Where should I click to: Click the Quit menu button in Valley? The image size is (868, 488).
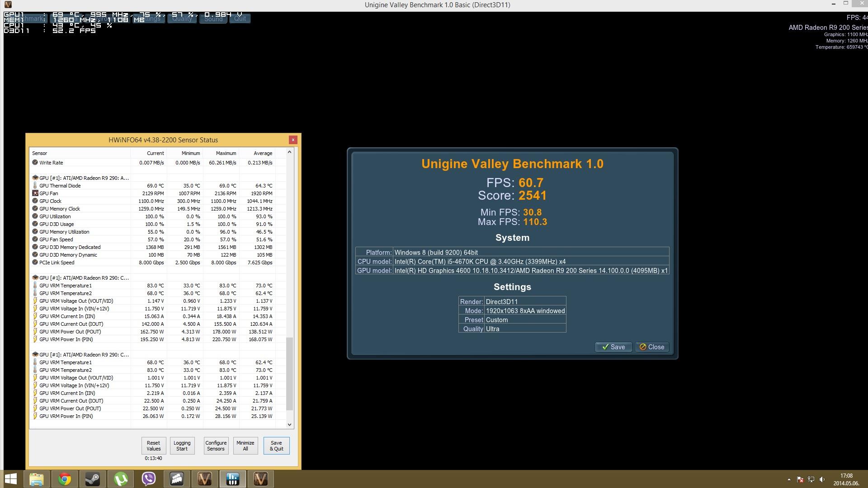[240, 19]
